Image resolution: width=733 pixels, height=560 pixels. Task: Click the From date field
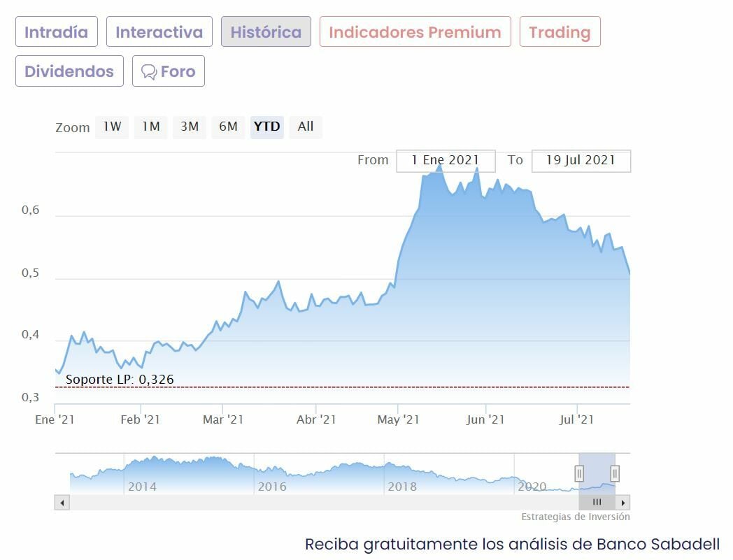tap(446, 160)
